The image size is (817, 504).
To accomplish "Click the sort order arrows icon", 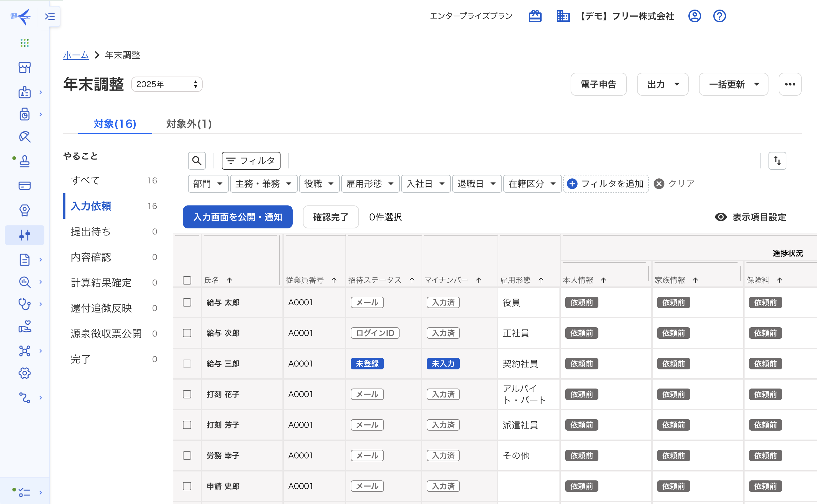I will click(x=777, y=161).
